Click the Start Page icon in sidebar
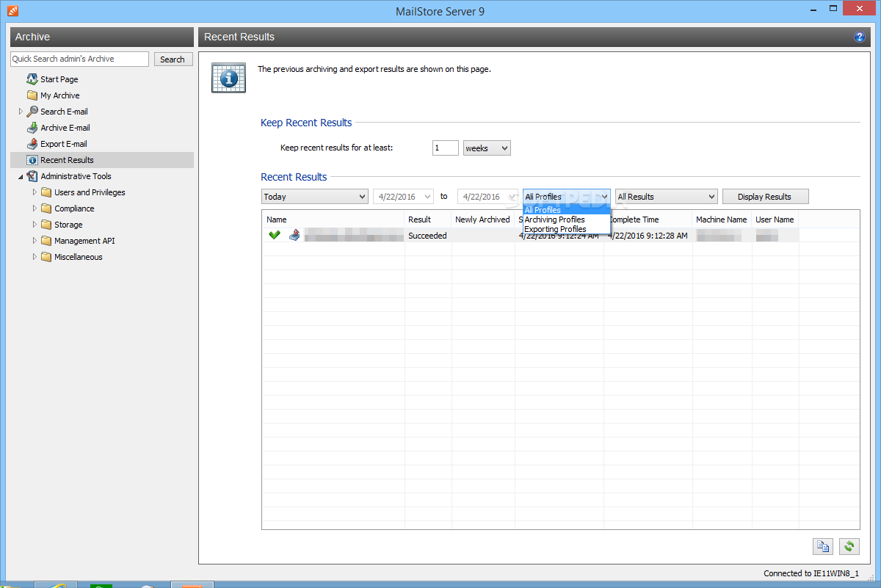Image resolution: width=881 pixels, height=588 pixels. click(32, 79)
